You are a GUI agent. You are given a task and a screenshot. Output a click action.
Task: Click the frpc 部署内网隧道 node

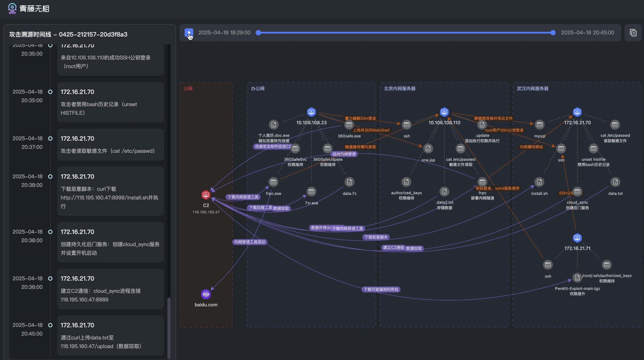482,182
